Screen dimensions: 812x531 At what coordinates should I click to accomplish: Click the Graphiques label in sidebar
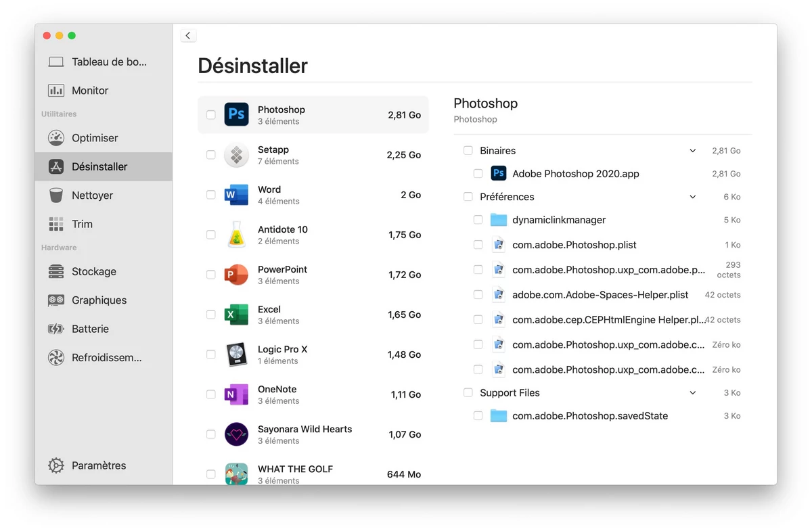[99, 300]
